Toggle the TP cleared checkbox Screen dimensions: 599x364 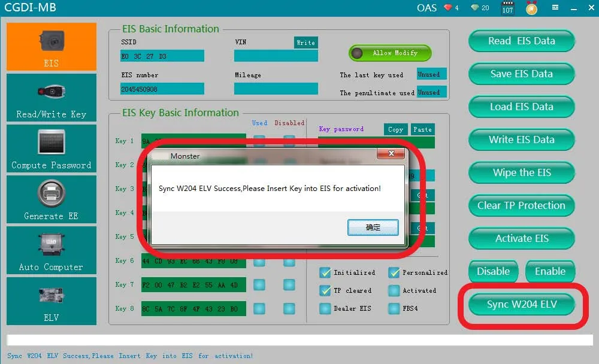[325, 290]
